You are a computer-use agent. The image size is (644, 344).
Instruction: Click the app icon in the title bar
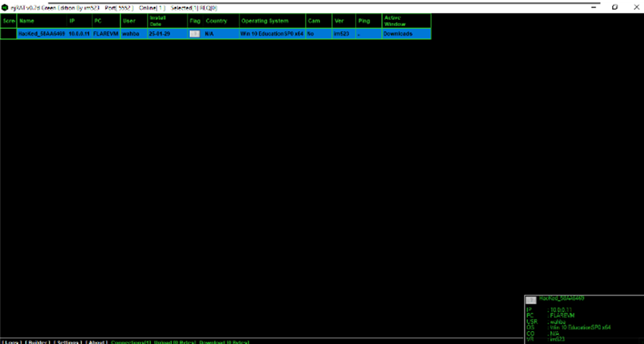tap(5, 7)
